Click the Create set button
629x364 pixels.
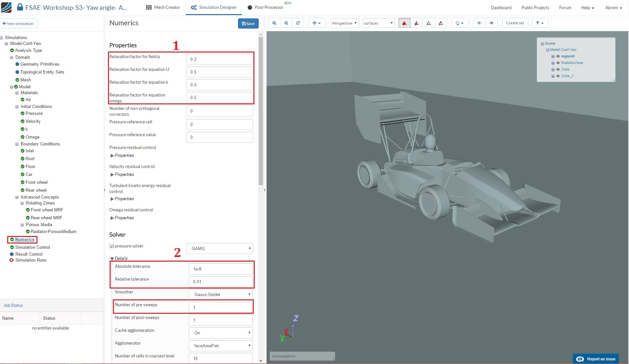click(x=515, y=23)
